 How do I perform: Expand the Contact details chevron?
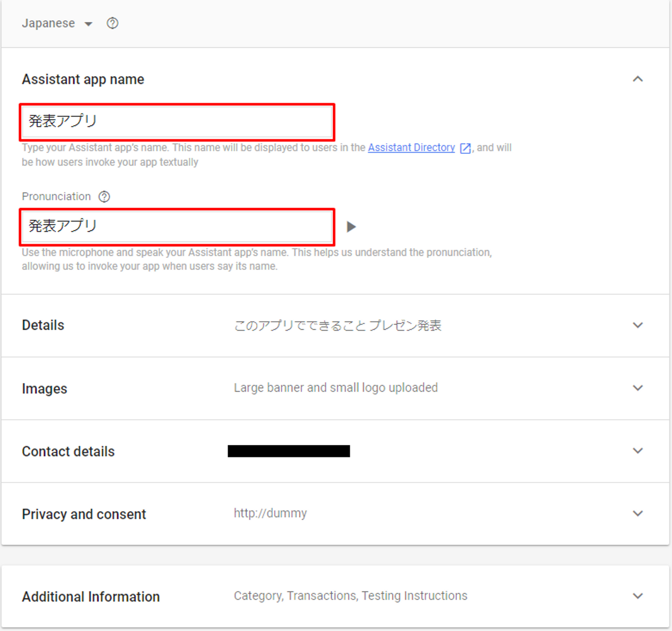(x=637, y=451)
